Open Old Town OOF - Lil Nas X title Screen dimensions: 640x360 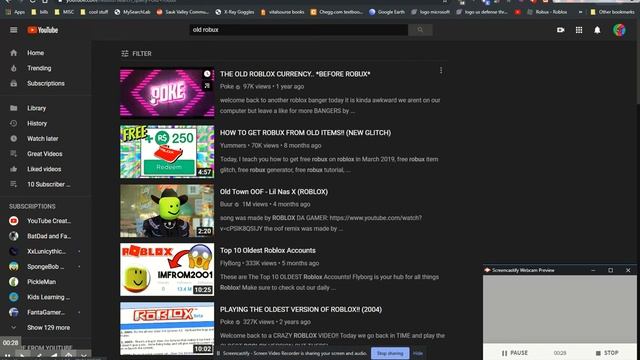(x=274, y=191)
